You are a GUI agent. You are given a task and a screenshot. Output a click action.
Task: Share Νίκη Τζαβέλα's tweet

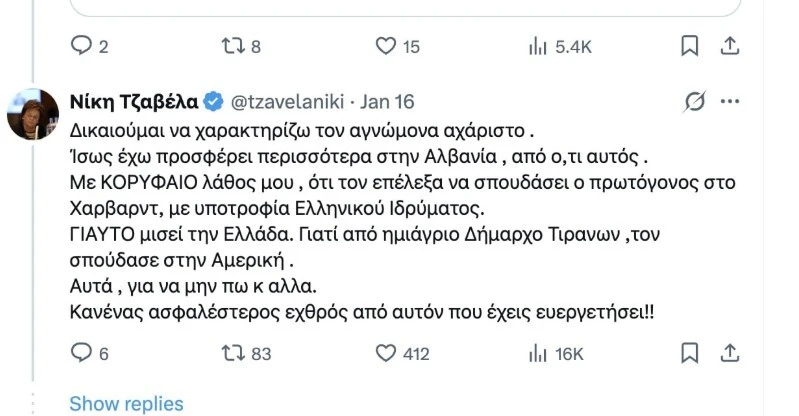coord(731,353)
